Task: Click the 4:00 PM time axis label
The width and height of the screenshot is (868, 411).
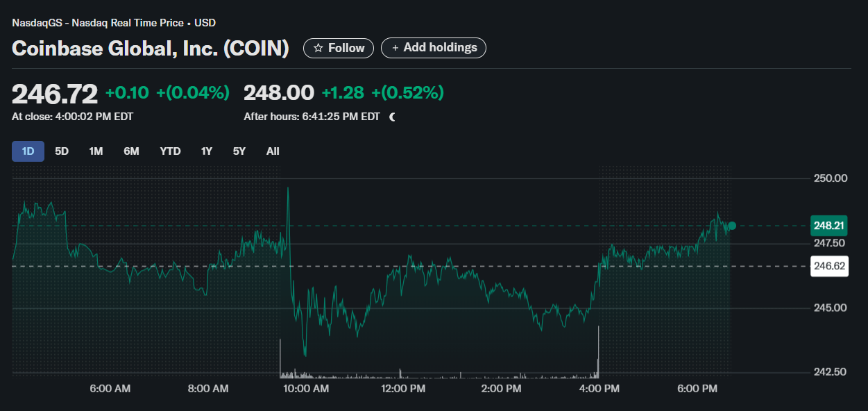Action: 599,389
